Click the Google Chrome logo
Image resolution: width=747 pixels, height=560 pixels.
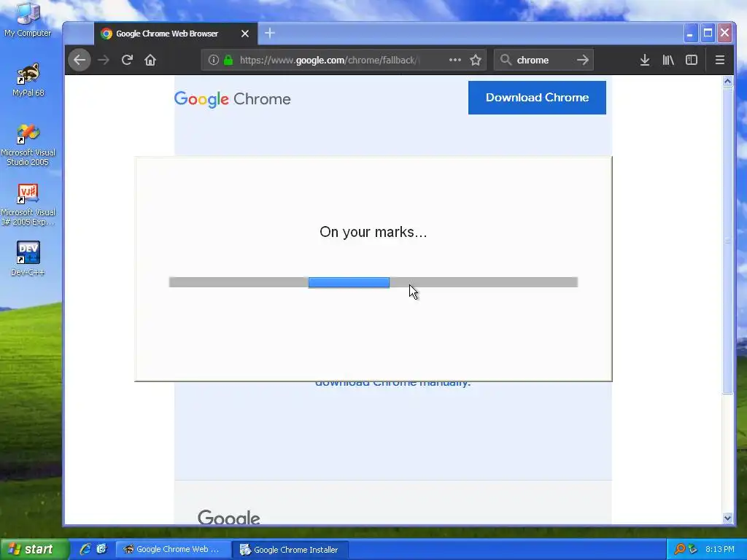point(233,99)
